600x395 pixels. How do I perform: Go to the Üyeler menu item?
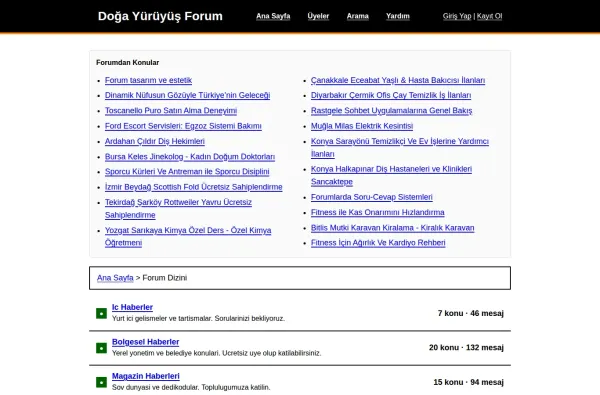tap(318, 16)
